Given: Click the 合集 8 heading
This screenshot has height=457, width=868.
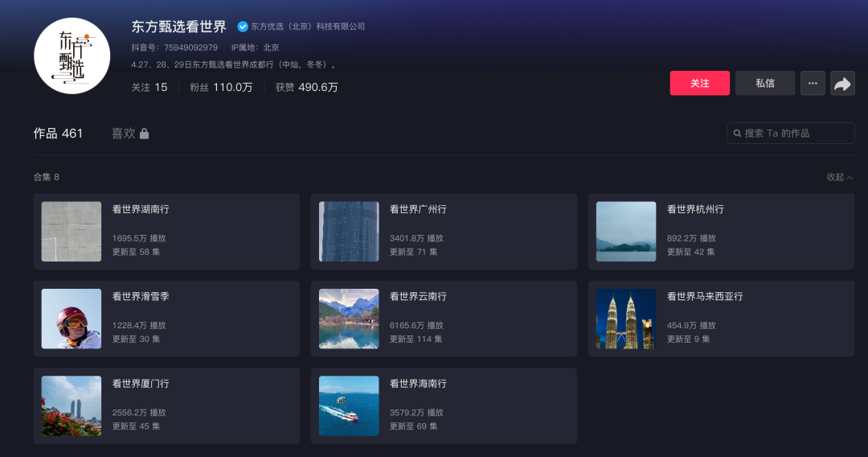Looking at the screenshot, I should pos(46,177).
